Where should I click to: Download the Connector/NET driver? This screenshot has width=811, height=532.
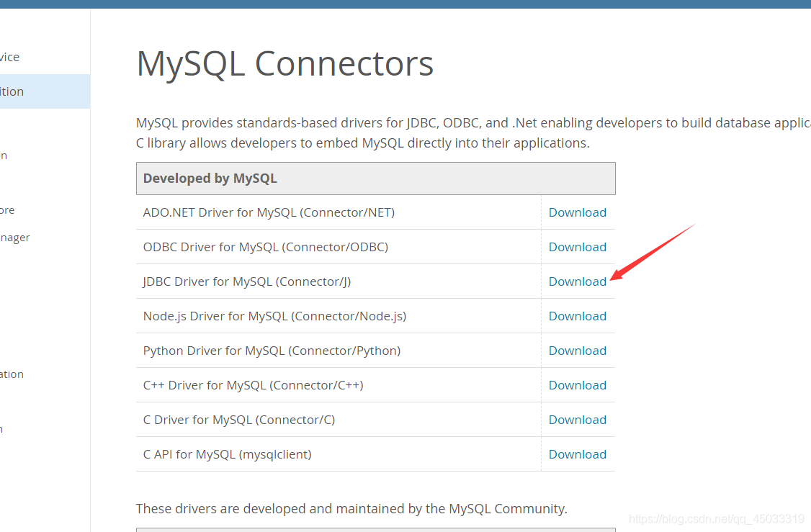point(577,212)
